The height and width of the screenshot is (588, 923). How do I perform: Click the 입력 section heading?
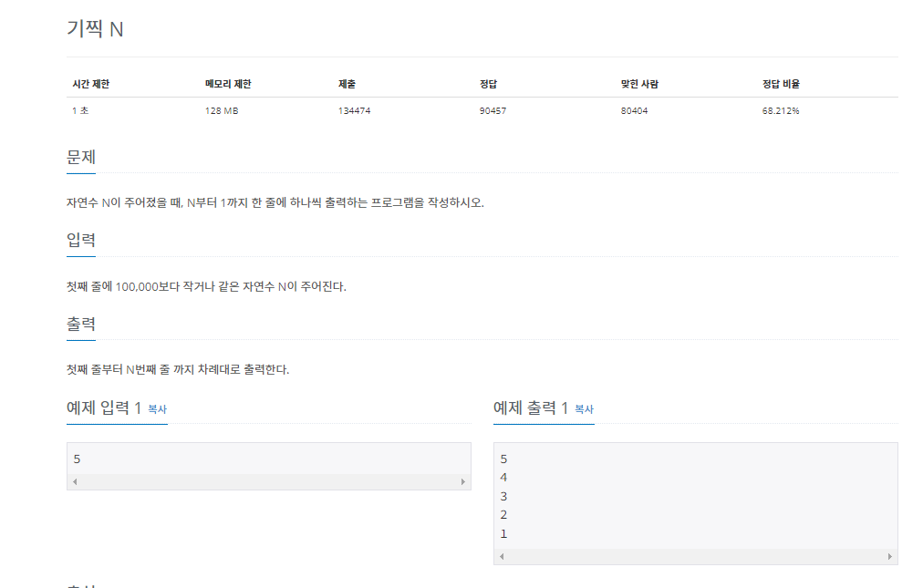[x=81, y=240]
